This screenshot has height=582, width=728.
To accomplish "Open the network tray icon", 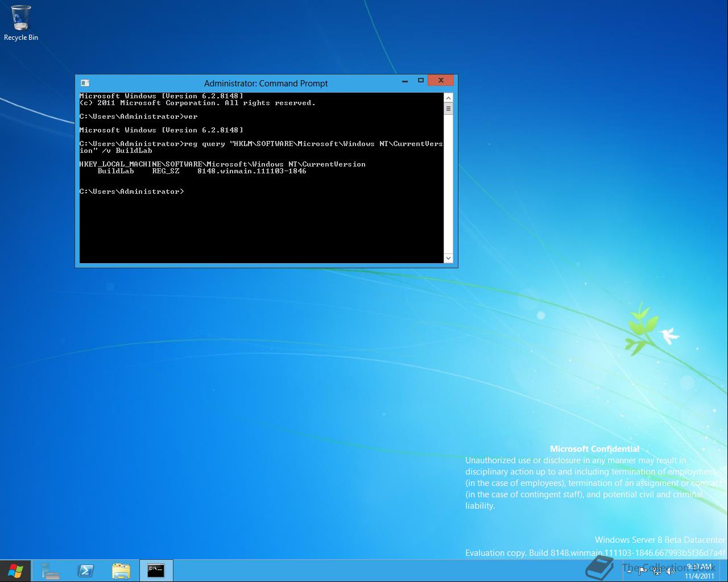I will point(657,571).
